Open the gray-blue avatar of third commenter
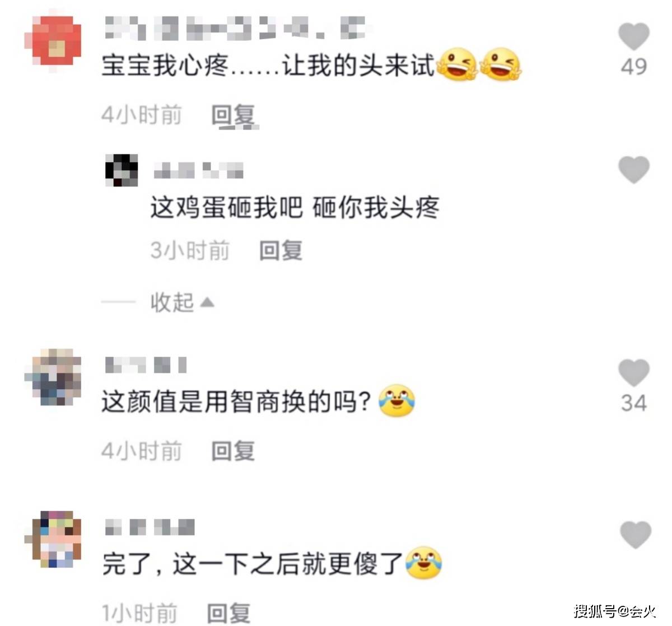The height and width of the screenshot is (626, 672). point(54,377)
